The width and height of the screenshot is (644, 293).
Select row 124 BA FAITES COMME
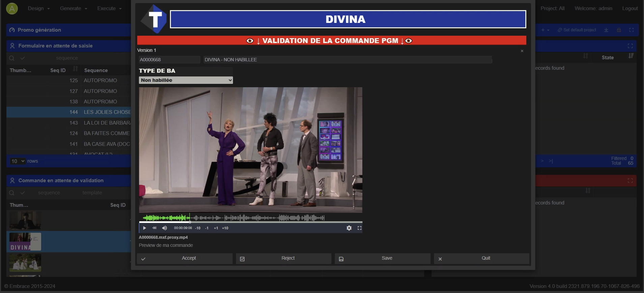coord(68,133)
